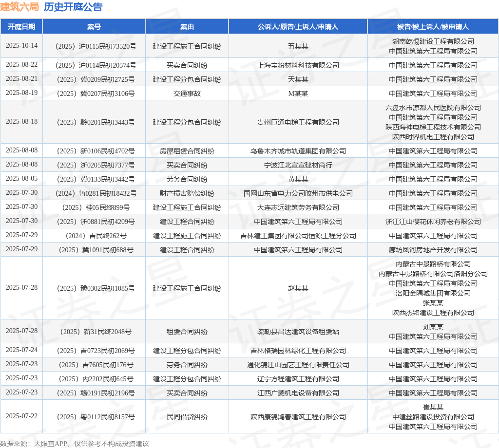
Task: Click the 公诉人/原告/上诉人/申请人 column header
Action: (x=298, y=27)
